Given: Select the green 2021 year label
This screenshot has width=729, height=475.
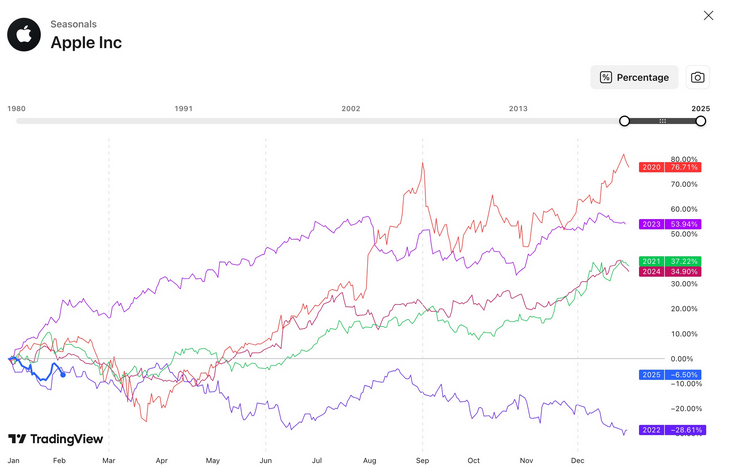Looking at the screenshot, I should pyautogui.click(x=651, y=260).
